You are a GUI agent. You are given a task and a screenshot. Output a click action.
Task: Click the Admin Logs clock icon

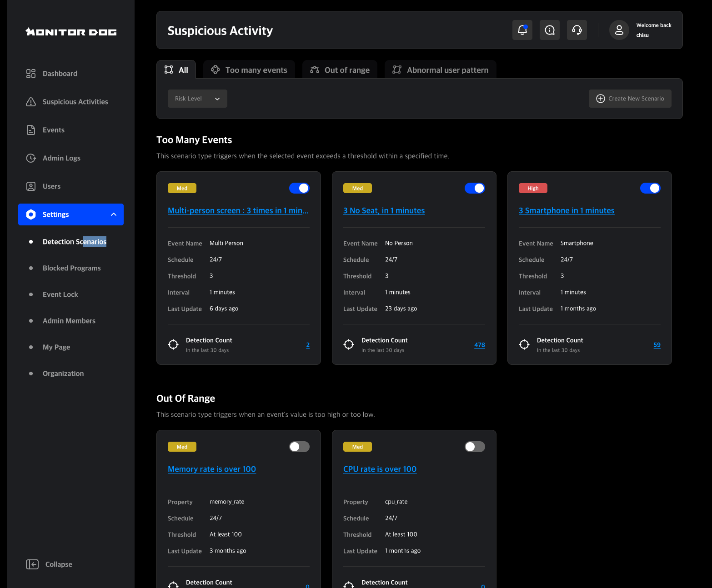pos(31,158)
